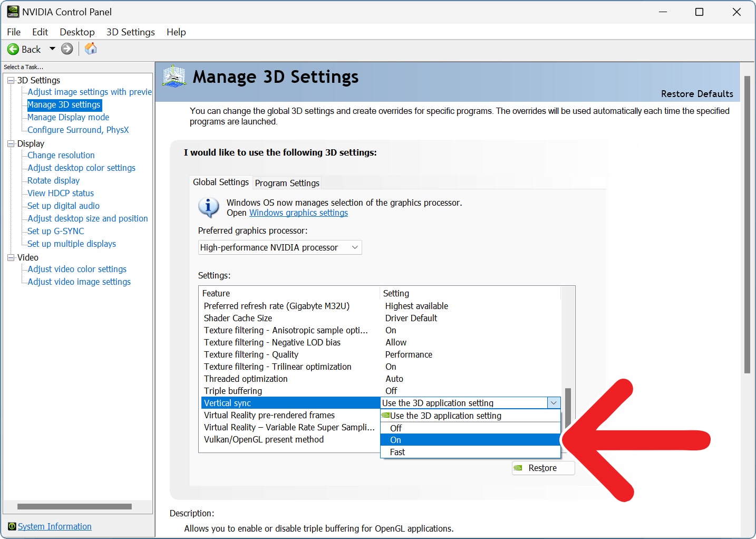Select Texture filtering - Trilinear optimization row

click(381, 367)
